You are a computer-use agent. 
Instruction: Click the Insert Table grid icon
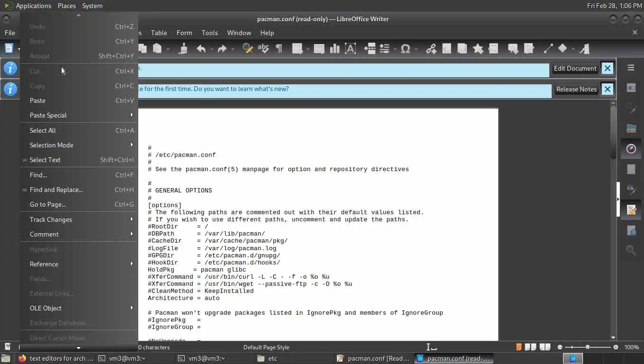click(x=297, y=48)
